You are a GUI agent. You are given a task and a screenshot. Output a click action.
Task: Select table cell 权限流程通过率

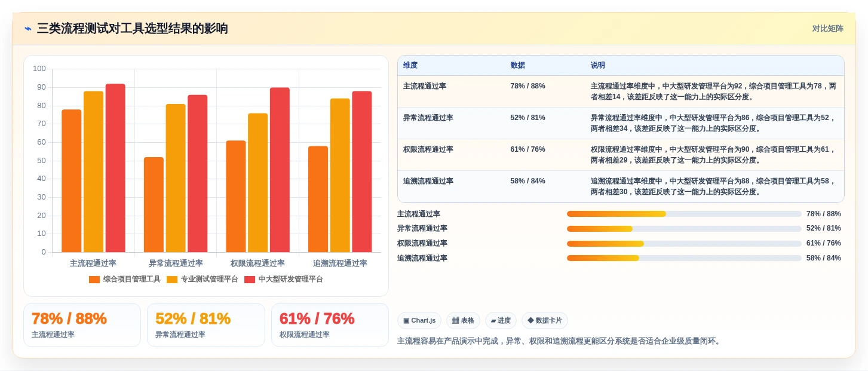click(428, 149)
